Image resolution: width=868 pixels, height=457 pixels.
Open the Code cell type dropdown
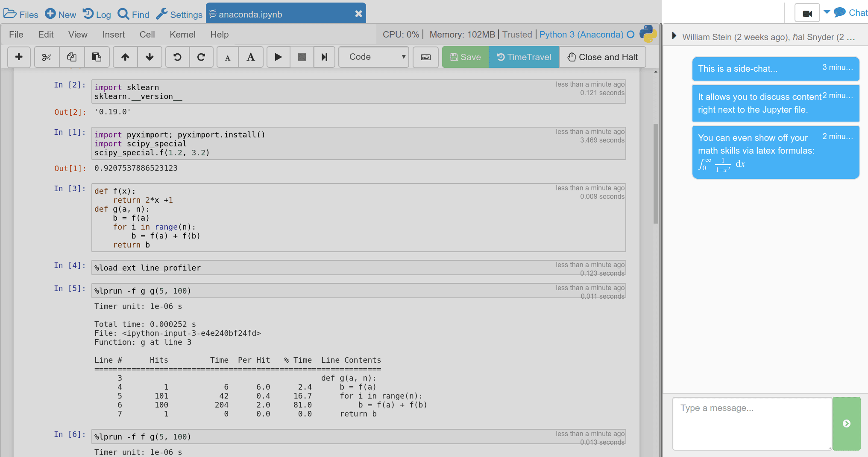click(x=373, y=56)
